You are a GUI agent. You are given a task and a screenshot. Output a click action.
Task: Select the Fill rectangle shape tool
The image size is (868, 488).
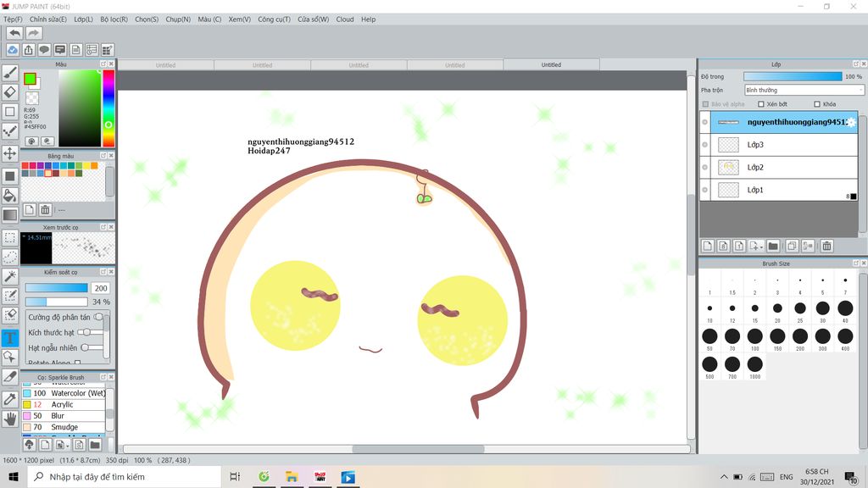pos(10,176)
